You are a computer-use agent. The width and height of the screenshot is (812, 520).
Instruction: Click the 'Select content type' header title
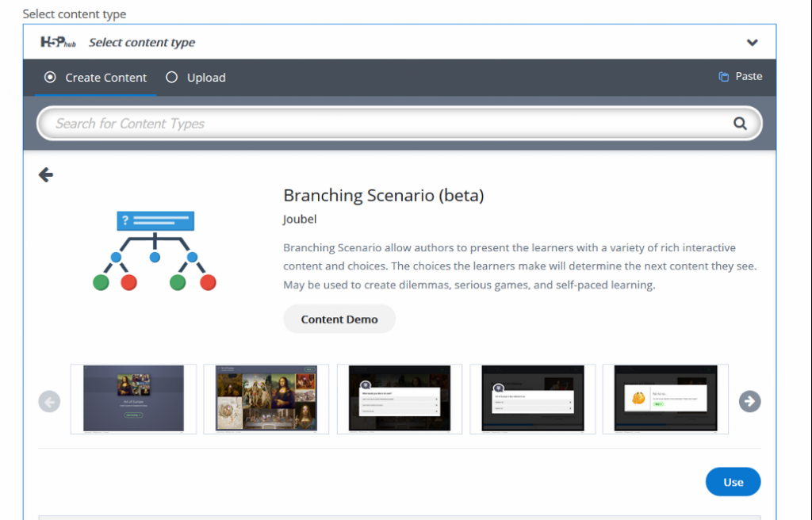[142, 43]
